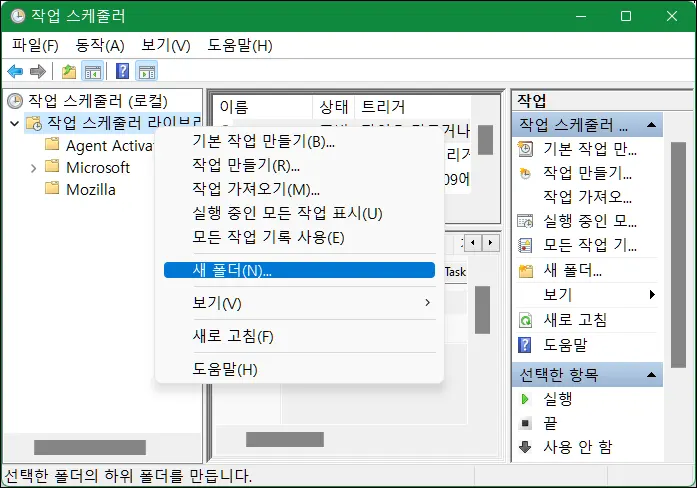Open the 보기(V) menu bar item
Image resolution: width=697 pixels, height=488 pixels.
165,45
